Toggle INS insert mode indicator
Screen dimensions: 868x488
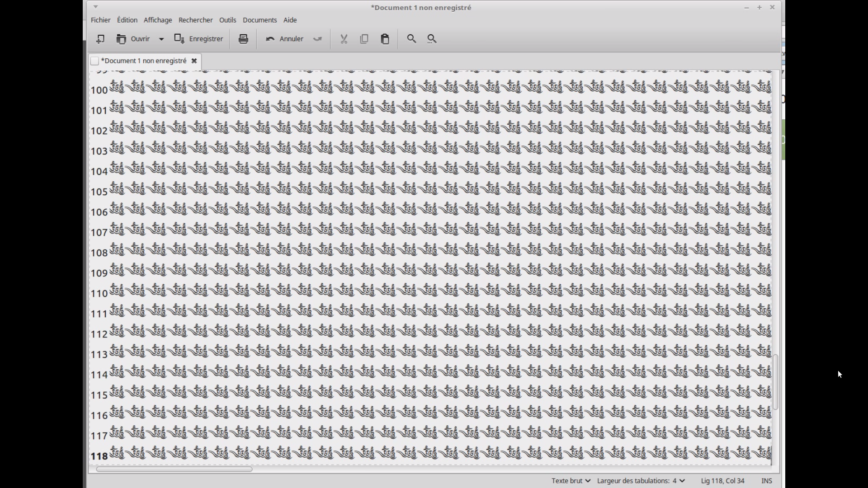click(766, 481)
